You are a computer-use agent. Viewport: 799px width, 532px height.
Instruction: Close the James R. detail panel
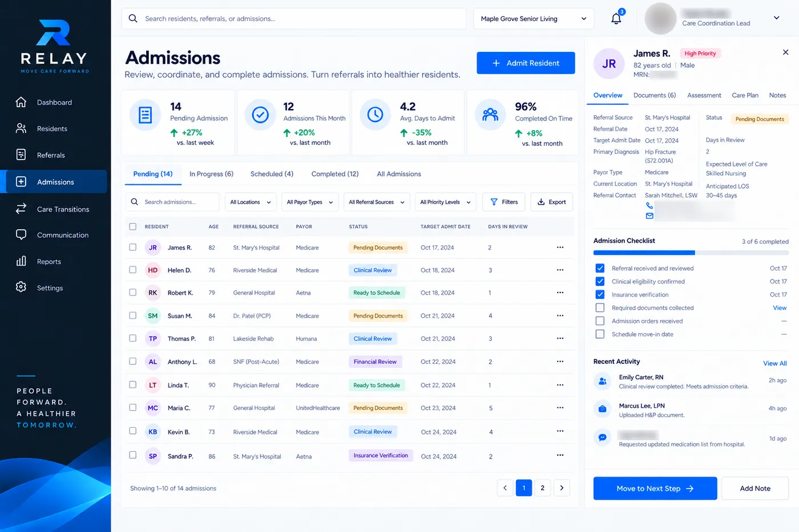pyautogui.click(x=785, y=52)
